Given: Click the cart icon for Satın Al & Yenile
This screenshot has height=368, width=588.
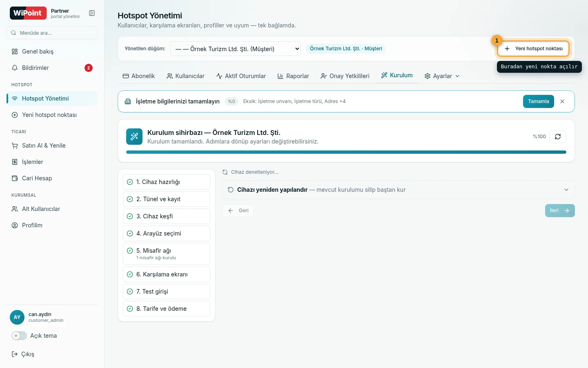Looking at the screenshot, I should click(x=15, y=146).
